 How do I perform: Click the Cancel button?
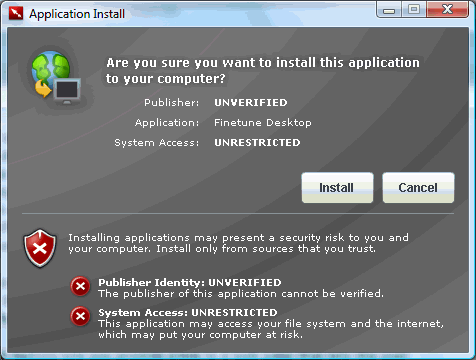coord(418,188)
